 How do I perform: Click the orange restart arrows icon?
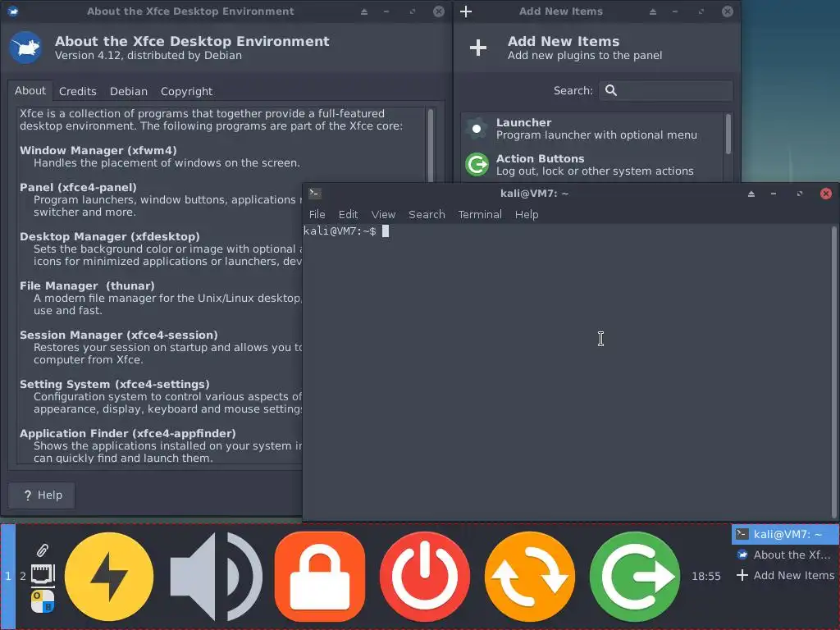coord(530,577)
